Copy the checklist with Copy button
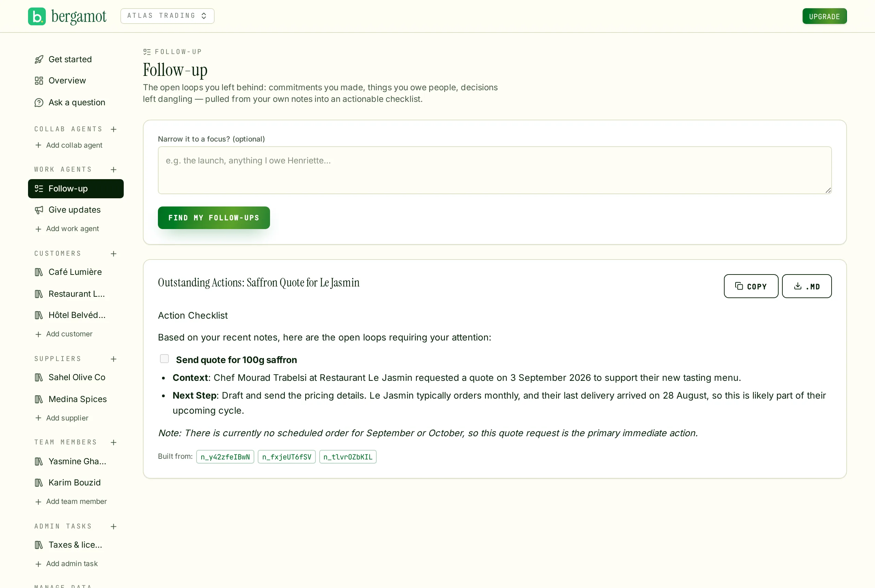The width and height of the screenshot is (875, 588). [x=751, y=286]
